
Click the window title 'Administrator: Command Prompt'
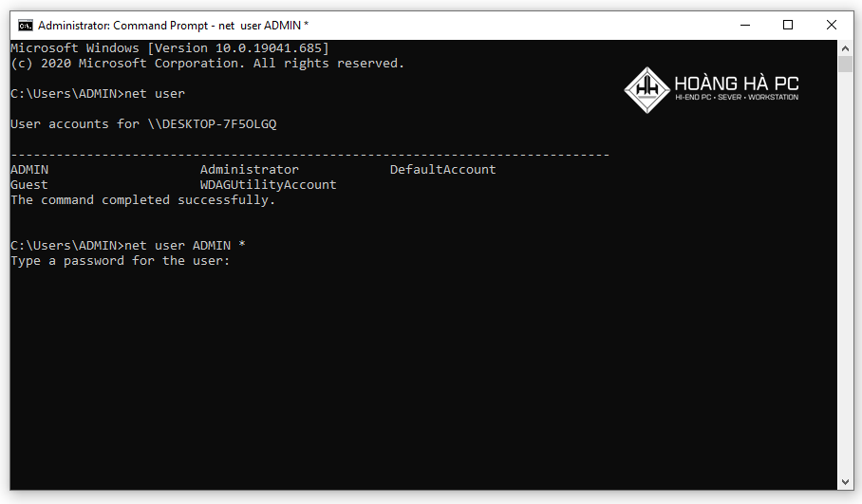coord(123,26)
